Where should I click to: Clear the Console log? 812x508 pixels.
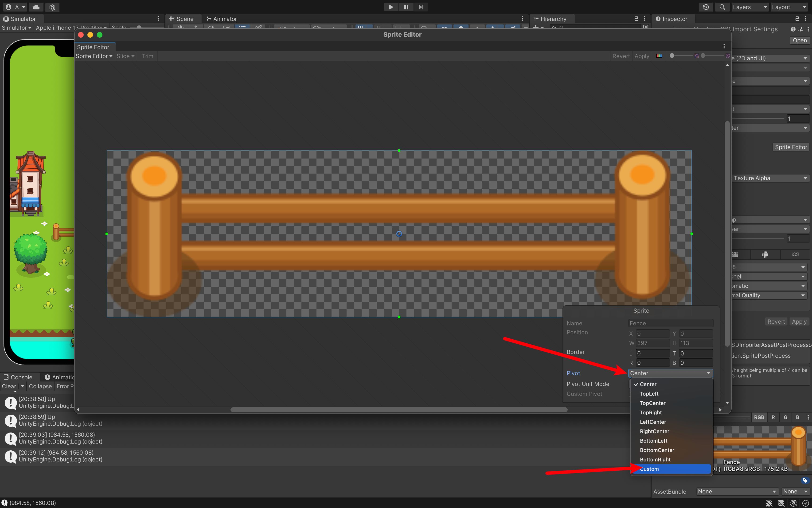[9, 386]
